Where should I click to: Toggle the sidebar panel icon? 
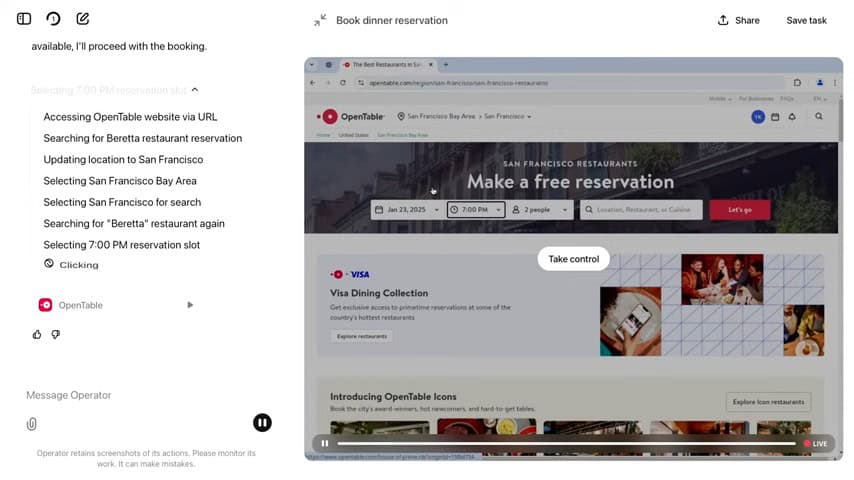click(24, 19)
